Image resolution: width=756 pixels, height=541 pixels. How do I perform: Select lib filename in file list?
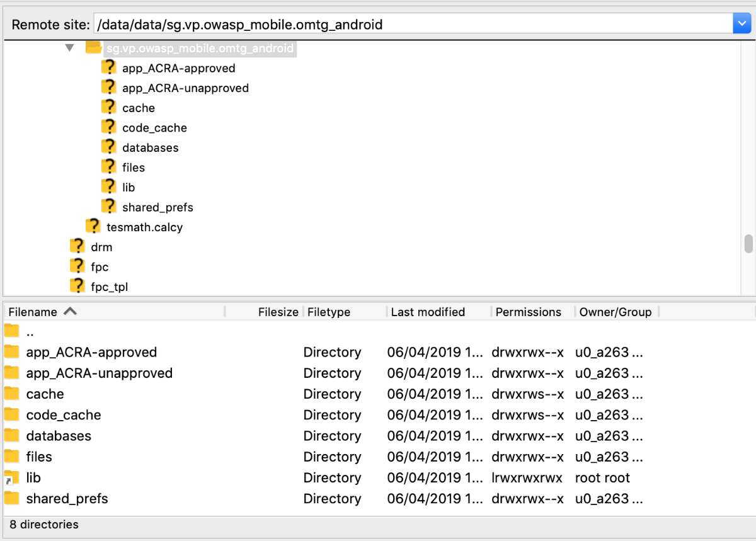33,478
